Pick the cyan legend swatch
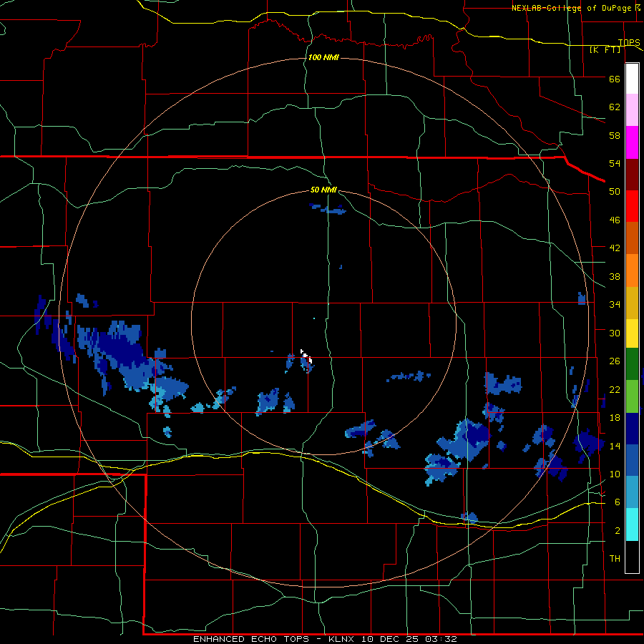Screen dimensions: 644x644 pos(632,525)
